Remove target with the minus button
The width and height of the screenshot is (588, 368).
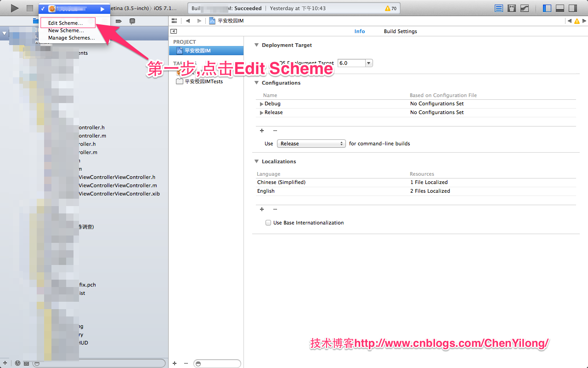(x=186, y=363)
